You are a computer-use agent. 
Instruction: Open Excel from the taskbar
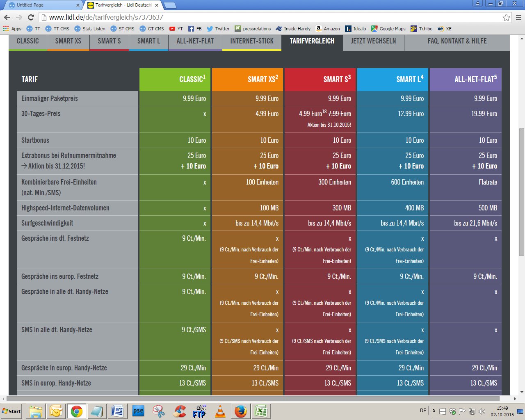(x=261, y=411)
